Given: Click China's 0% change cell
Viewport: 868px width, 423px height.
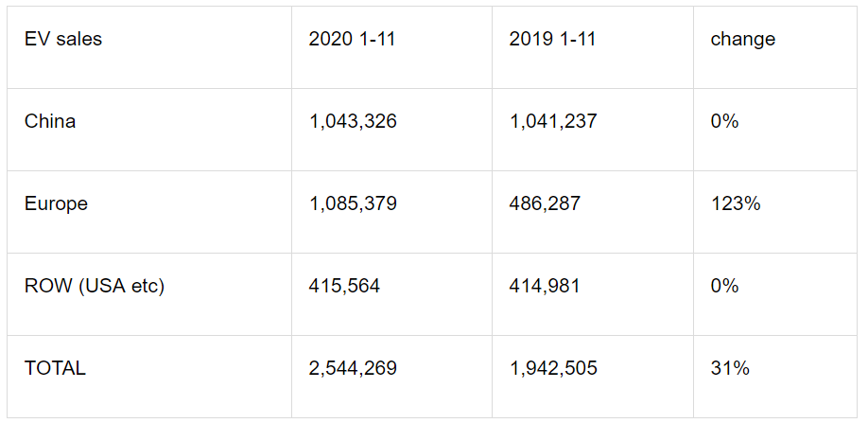Looking at the screenshot, I should click(x=724, y=121).
